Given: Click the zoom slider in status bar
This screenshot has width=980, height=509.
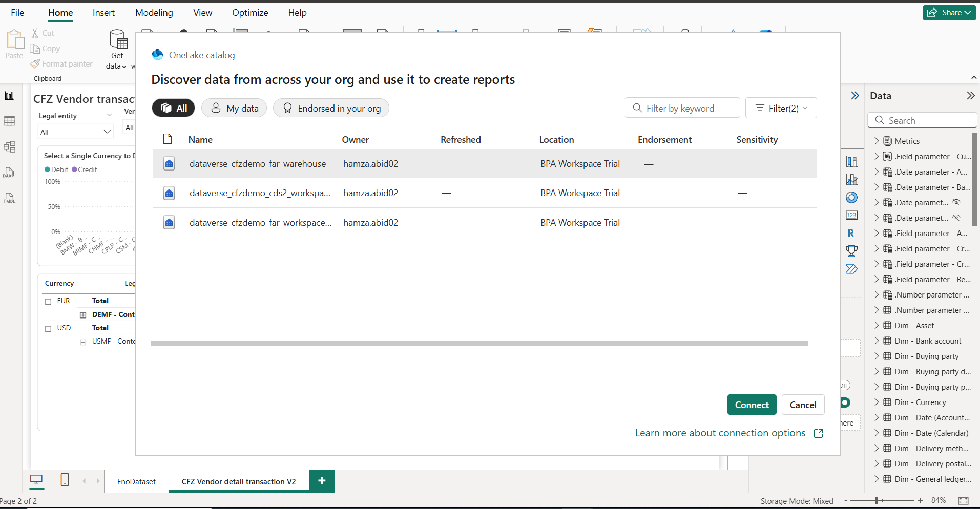Looking at the screenshot, I should pyautogui.click(x=878, y=500).
